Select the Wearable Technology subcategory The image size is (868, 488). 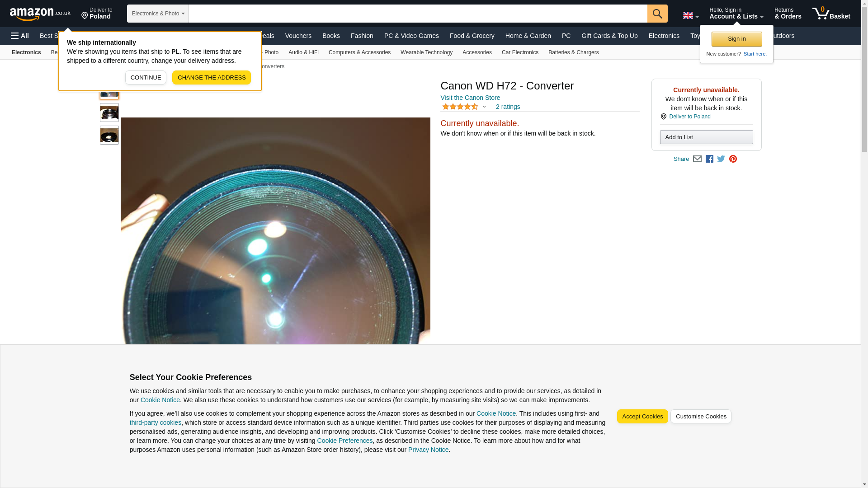[426, 52]
